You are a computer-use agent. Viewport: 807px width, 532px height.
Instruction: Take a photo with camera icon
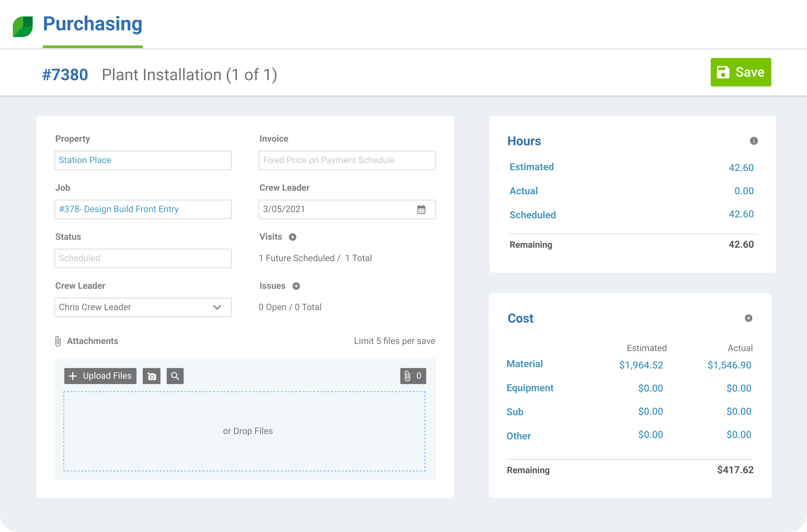pos(152,376)
